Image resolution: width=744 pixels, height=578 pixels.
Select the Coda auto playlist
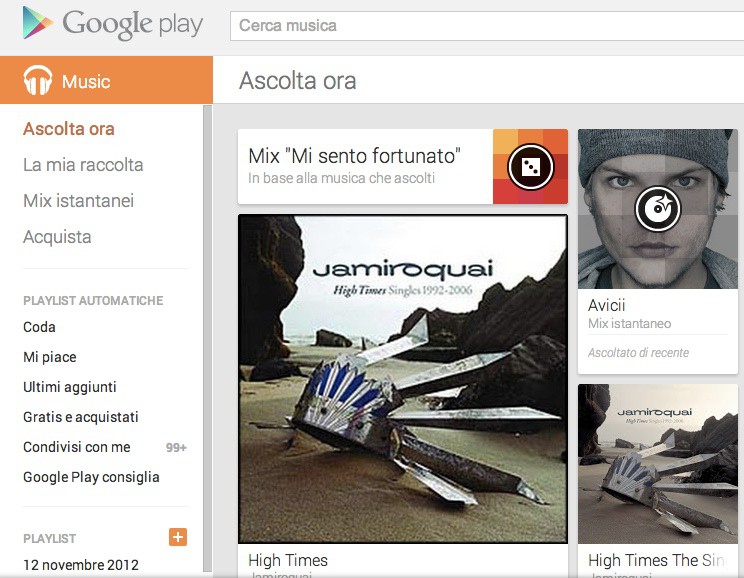(x=39, y=327)
